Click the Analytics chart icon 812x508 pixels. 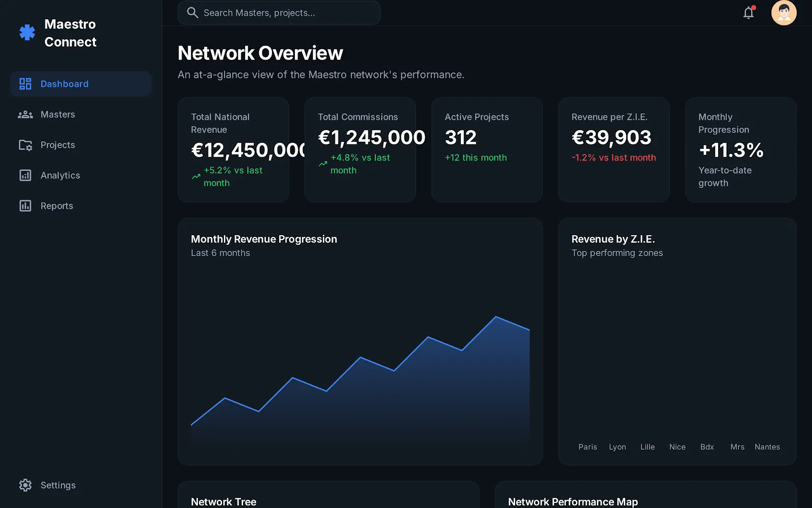pyautogui.click(x=25, y=175)
